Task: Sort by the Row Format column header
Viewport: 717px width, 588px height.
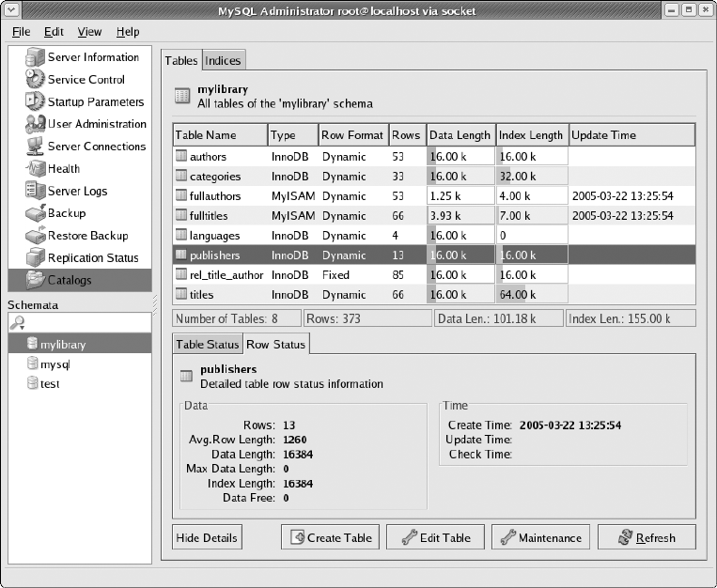Action: click(353, 135)
